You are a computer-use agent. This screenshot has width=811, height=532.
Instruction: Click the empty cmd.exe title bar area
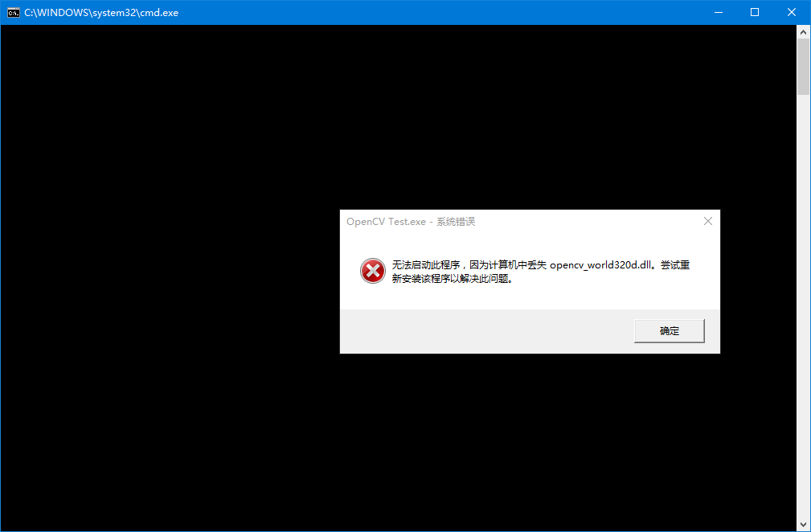(x=442, y=12)
